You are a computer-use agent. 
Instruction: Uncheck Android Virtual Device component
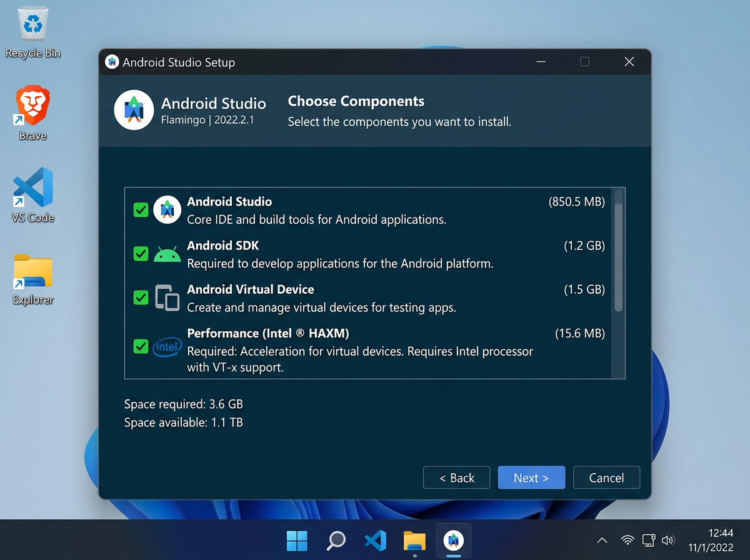pos(141,297)
